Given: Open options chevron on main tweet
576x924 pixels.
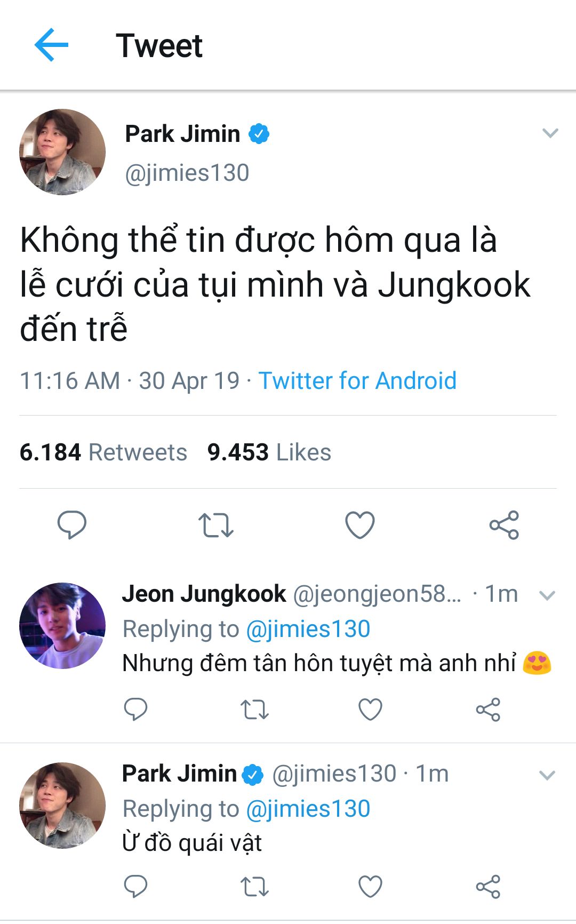Looking at the screenshot, I should tap(550, 133).
